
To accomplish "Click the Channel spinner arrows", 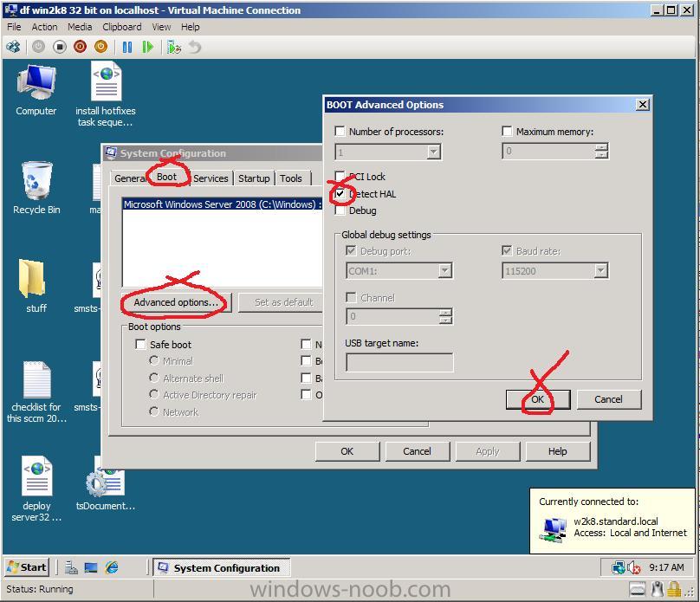I will pyautogui.click(x=445, y=316).
